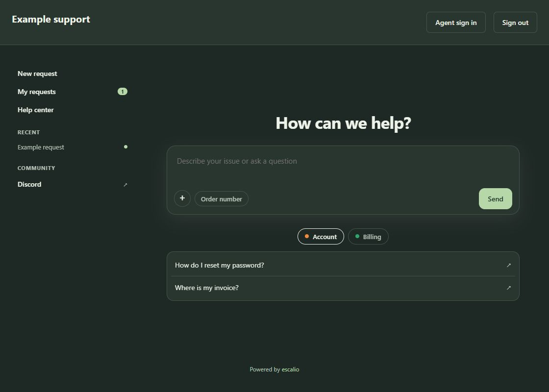Select the Billing category filter
The width and height of the screenshot is (549, 392).
point(368,237)
